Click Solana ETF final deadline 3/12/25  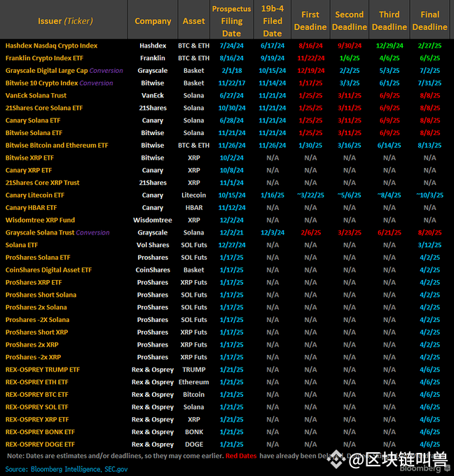429,245
